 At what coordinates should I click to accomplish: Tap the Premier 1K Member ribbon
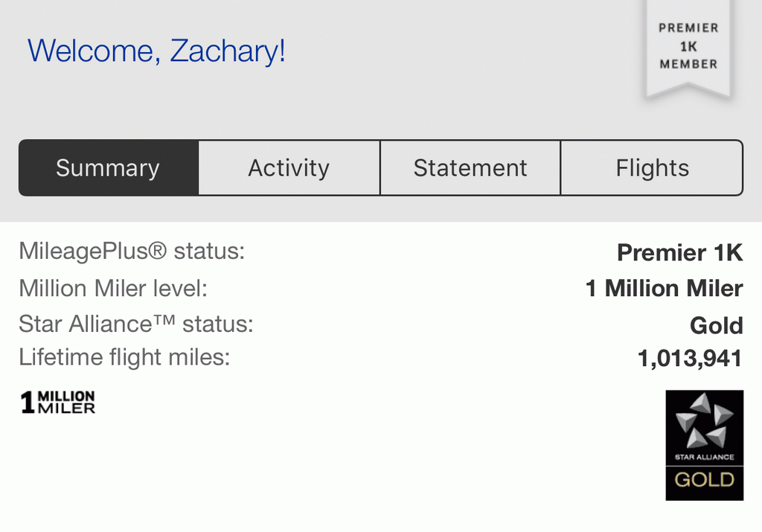[x=688, y=48]
